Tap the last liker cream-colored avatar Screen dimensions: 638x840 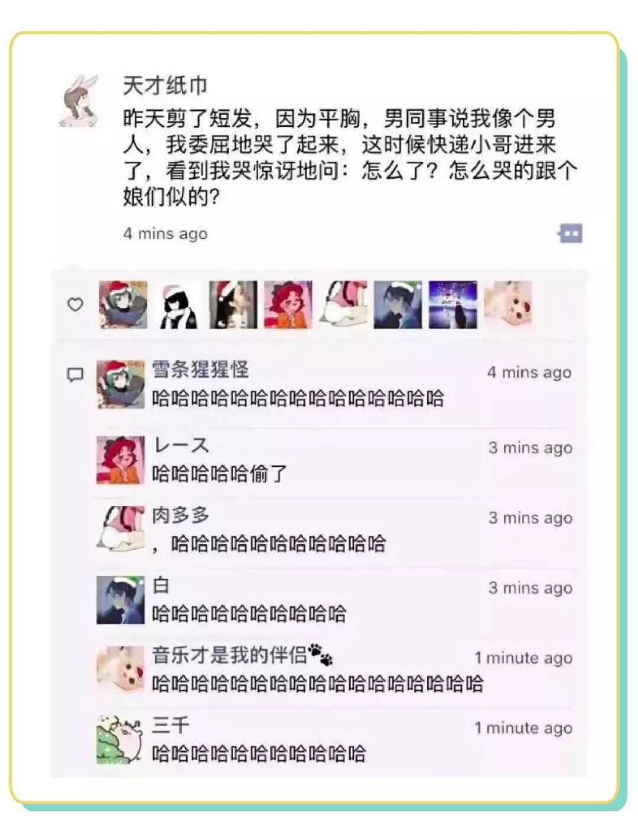pos(507,305)
